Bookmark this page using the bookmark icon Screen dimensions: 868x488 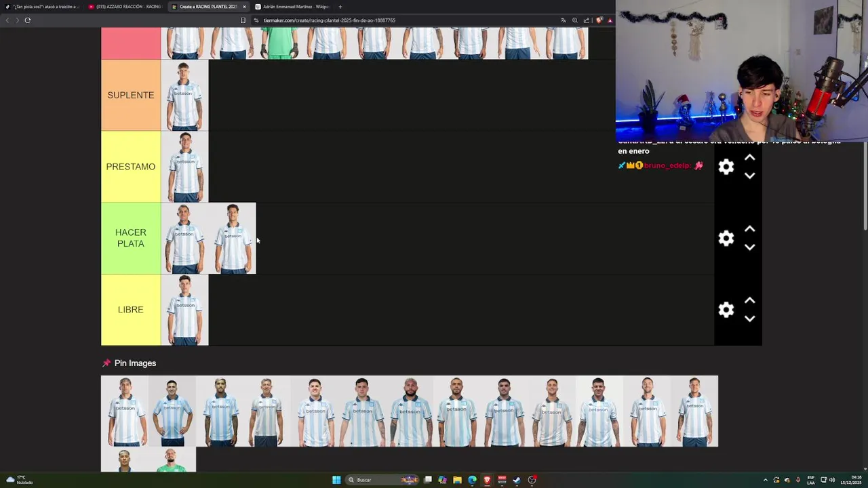[243, 20]
